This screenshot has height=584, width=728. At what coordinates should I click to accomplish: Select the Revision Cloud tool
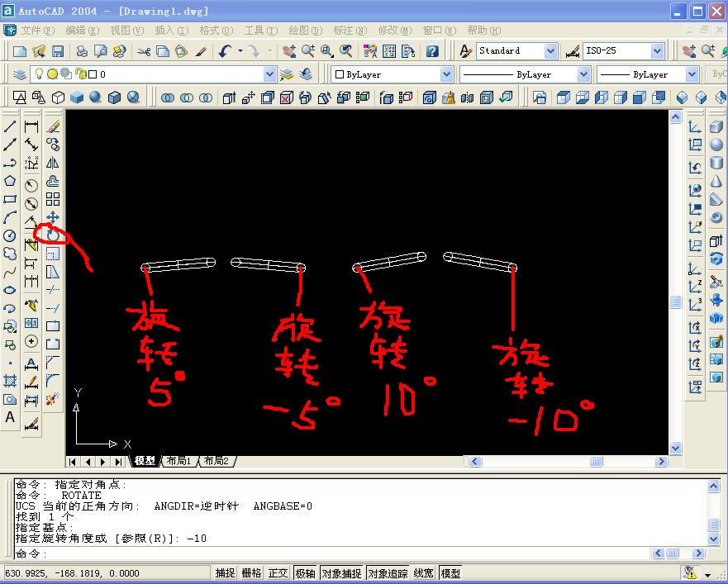(x=10, y=254)
